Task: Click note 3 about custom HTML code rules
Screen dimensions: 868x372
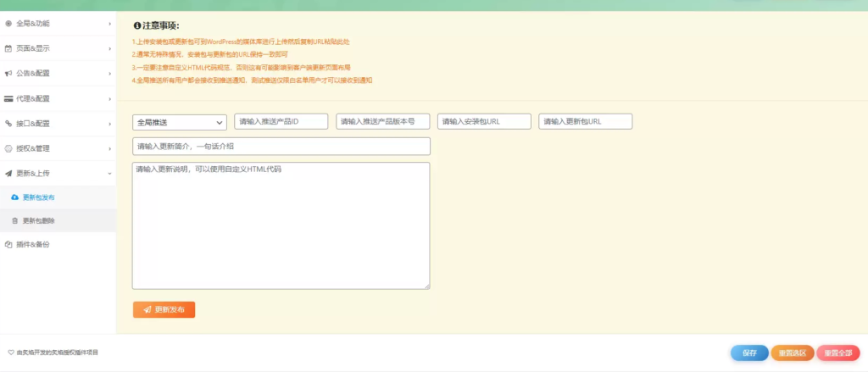Action: tap(242, 67)
